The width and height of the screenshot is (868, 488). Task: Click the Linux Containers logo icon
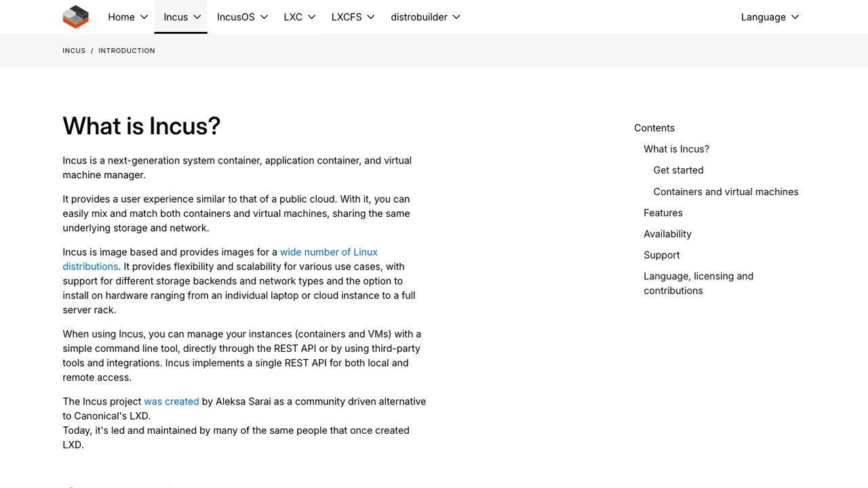(75, 17)
